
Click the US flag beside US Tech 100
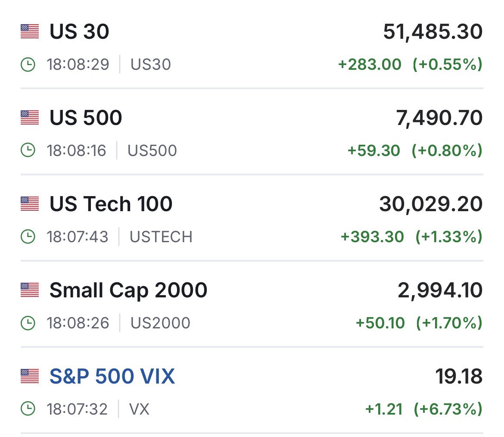[30, 204]
